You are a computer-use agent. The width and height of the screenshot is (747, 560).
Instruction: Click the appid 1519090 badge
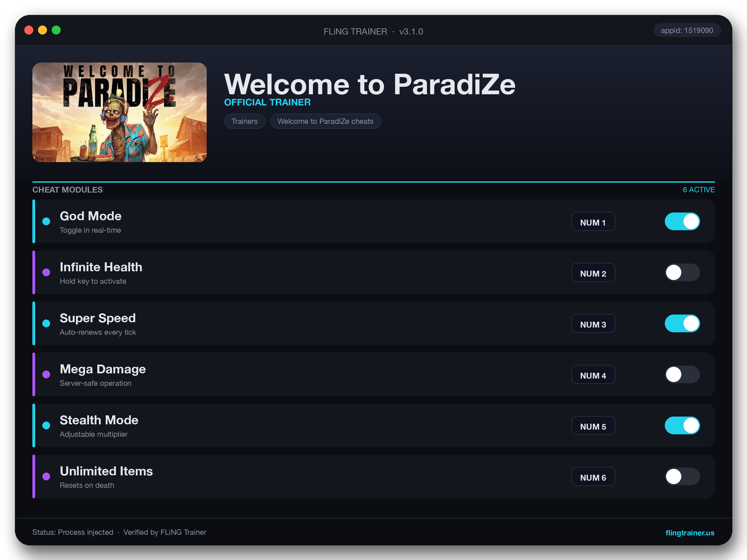[687, 30]
